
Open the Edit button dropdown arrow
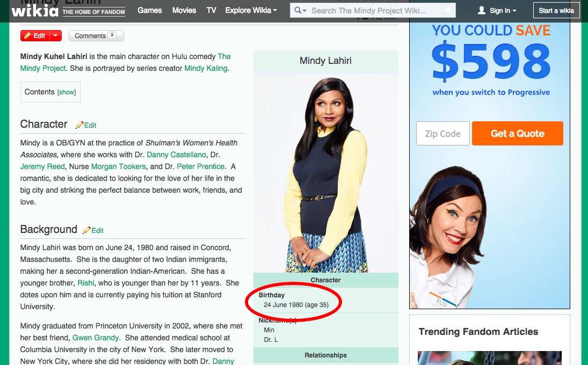(x=55, y=35)
